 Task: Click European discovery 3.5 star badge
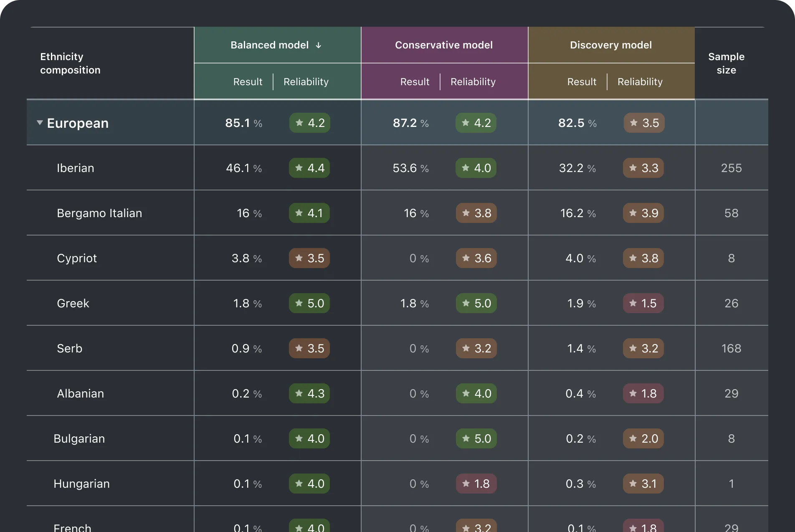click(644, 123)
